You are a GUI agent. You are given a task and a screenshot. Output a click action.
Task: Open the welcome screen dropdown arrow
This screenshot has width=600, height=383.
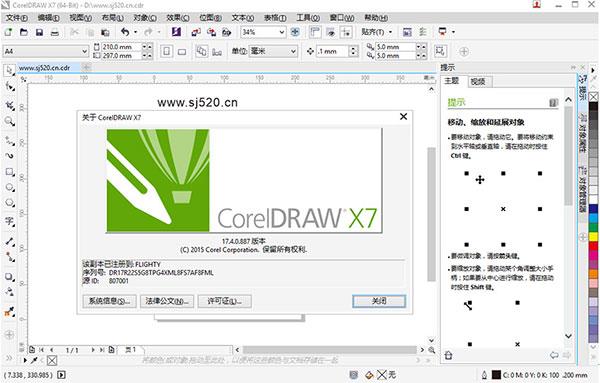[x=453, y=32]
